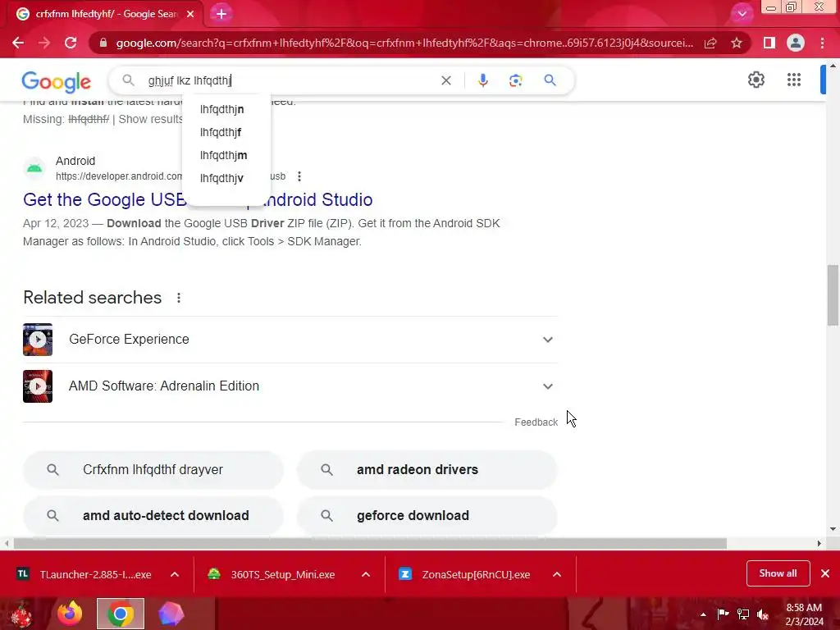Open the Google apps grid
The image size is (840, 630).
click(794, 80)
